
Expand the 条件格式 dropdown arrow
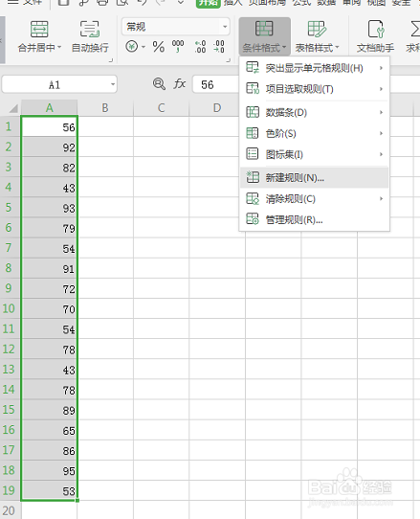pyautogui.click(x=284, y=47)
